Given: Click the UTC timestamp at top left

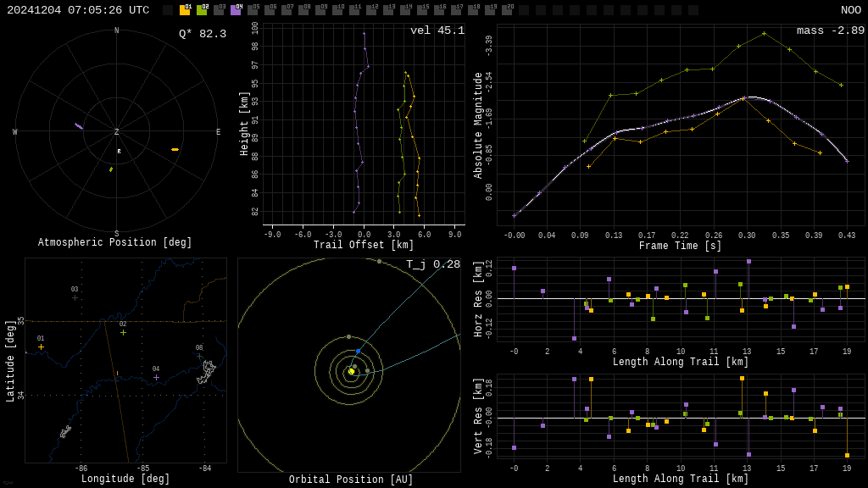Looking at the screenshot, I should click(x=78, y=10).
